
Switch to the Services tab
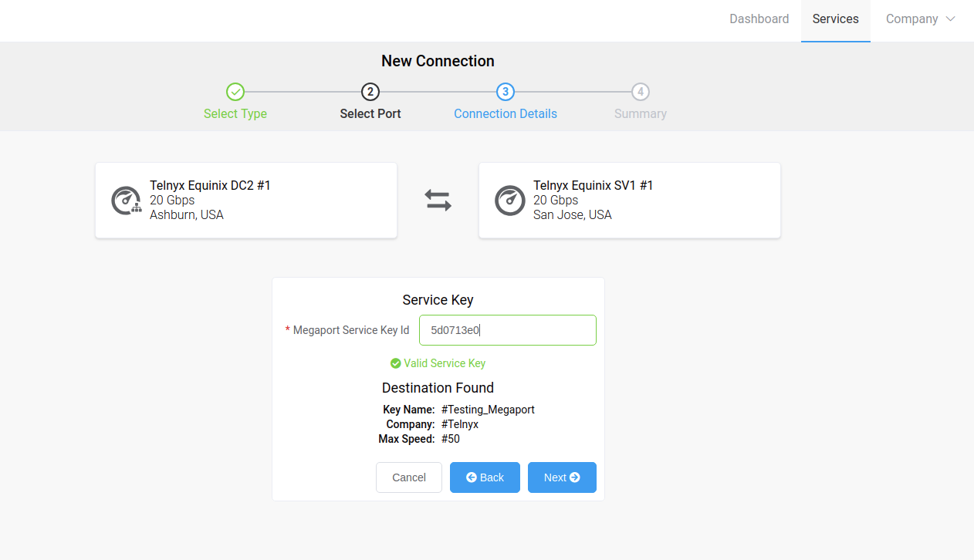click(835, 19)
